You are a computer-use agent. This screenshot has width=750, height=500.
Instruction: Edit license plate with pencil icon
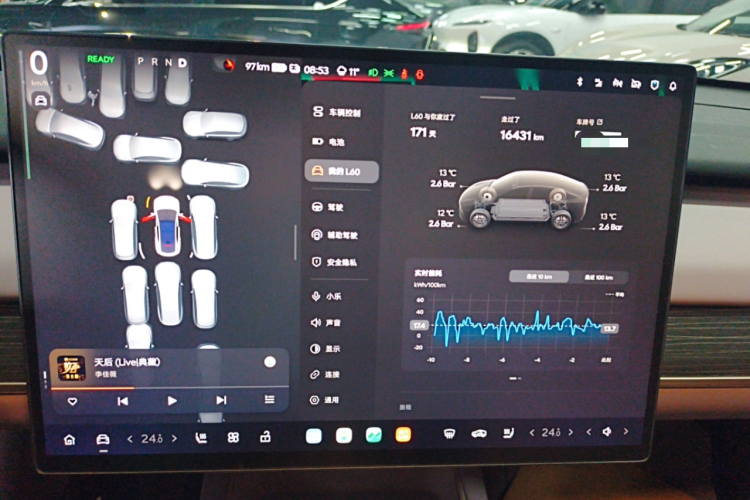600,122
